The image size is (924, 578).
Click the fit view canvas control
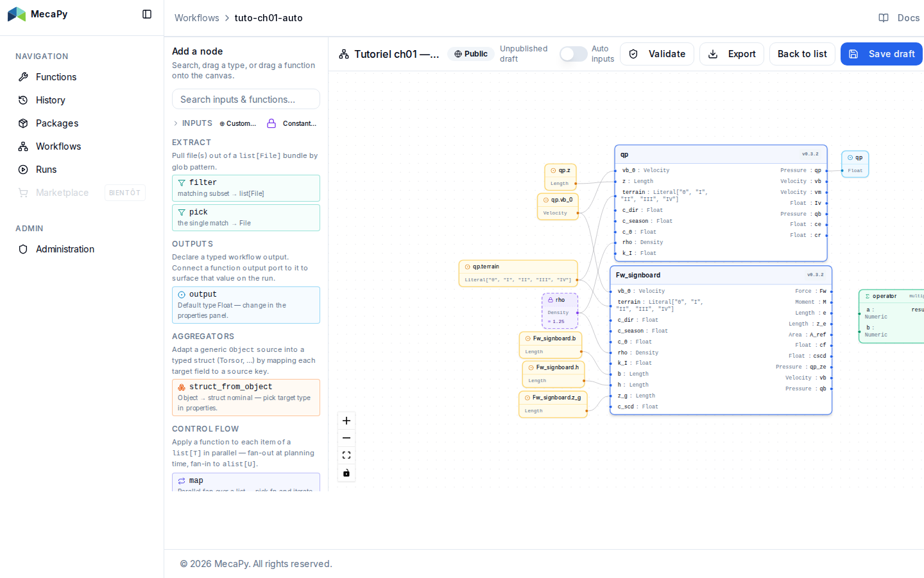click(346, 455)
